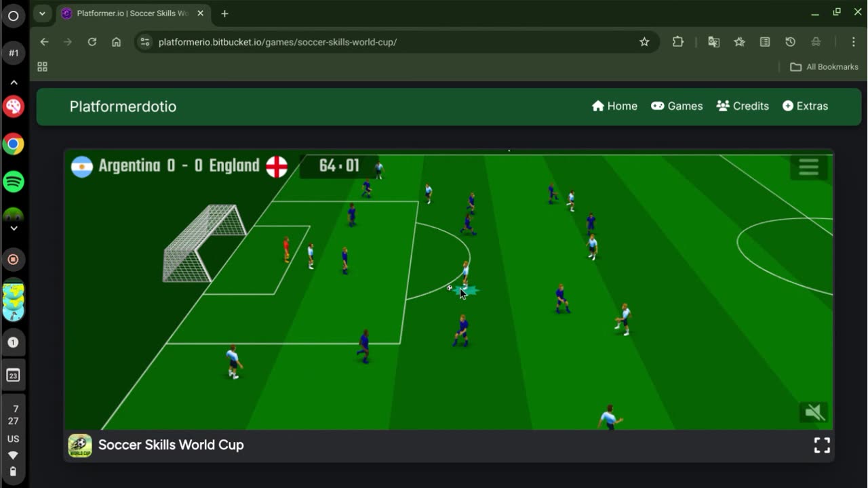The image size is (868, 488).
Task: Bookmark this page with the star icon
Action: click(x=644, y=42)
